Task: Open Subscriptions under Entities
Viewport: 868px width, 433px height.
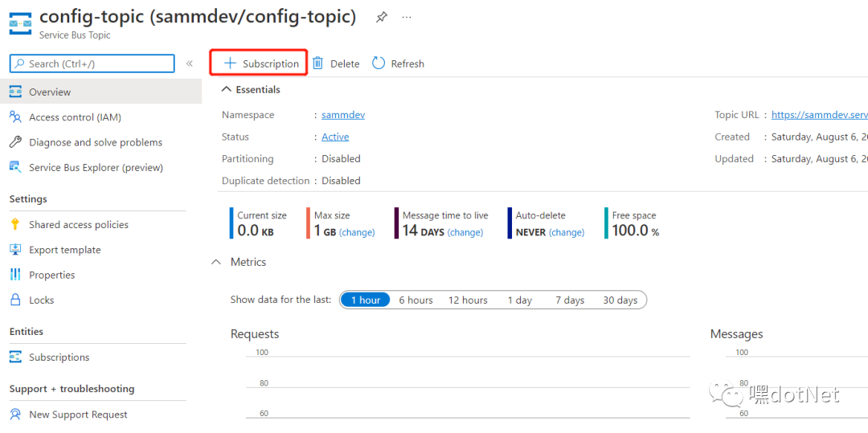Action: 59,357
